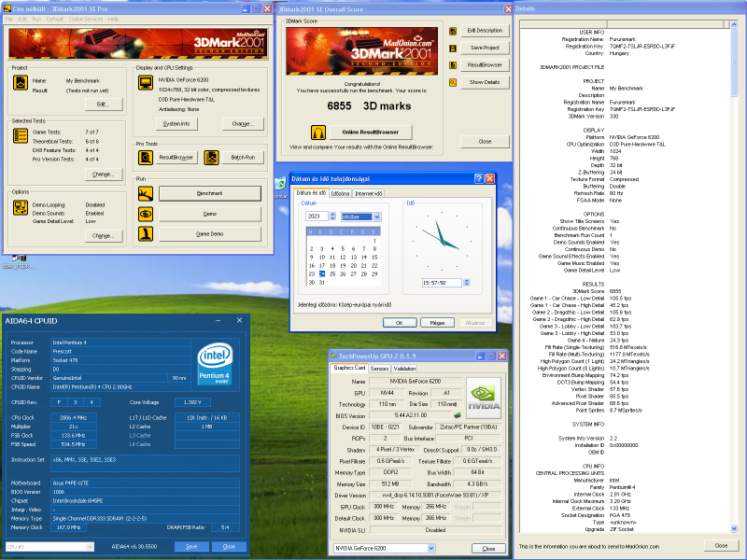Click the Display and CPU Settings monitor icon
Image resolution: width=747 pixels, height=560 pixels.
[146, 83]
